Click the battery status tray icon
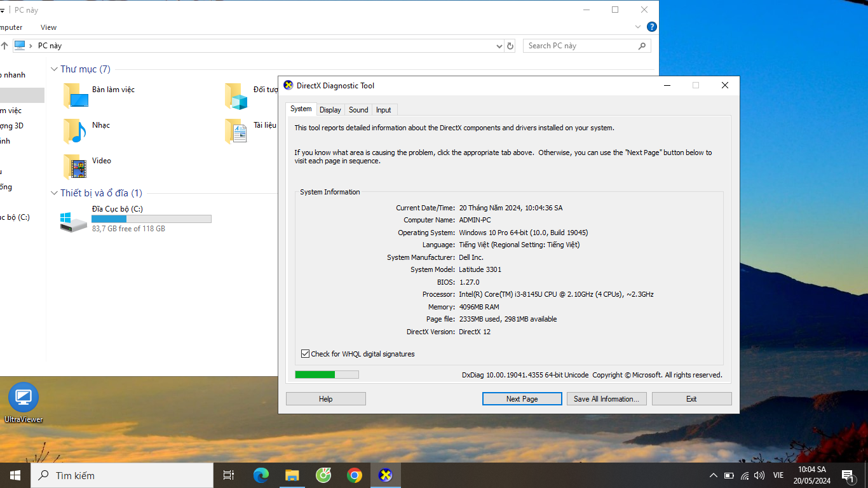The height and width of the screenshot is (488, 868). click(729, 475)
